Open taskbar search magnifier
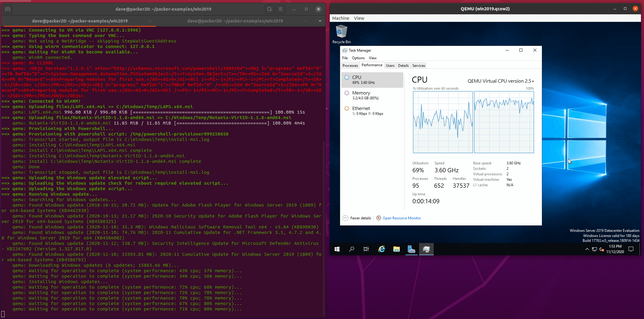The height and width of the screenshot is (319, 644). [352, 249]
